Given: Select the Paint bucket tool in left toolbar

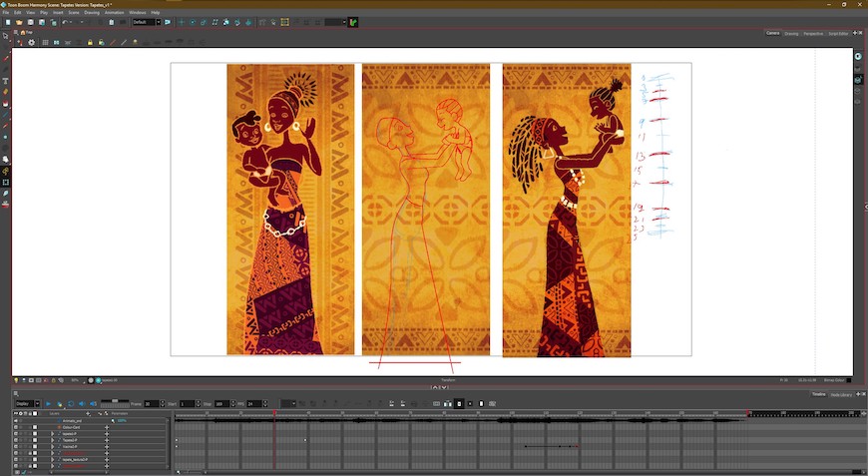Looking at the screenshot, I should pyautogui.click(x=6, y=104).
